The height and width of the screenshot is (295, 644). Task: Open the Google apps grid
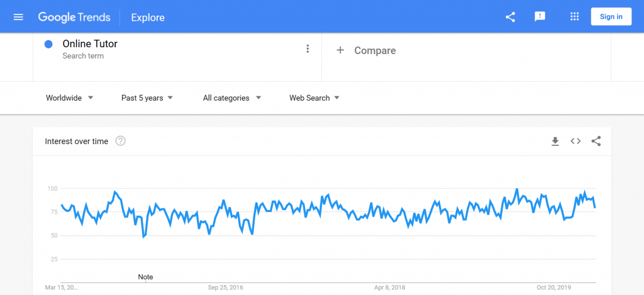point(575,17)
